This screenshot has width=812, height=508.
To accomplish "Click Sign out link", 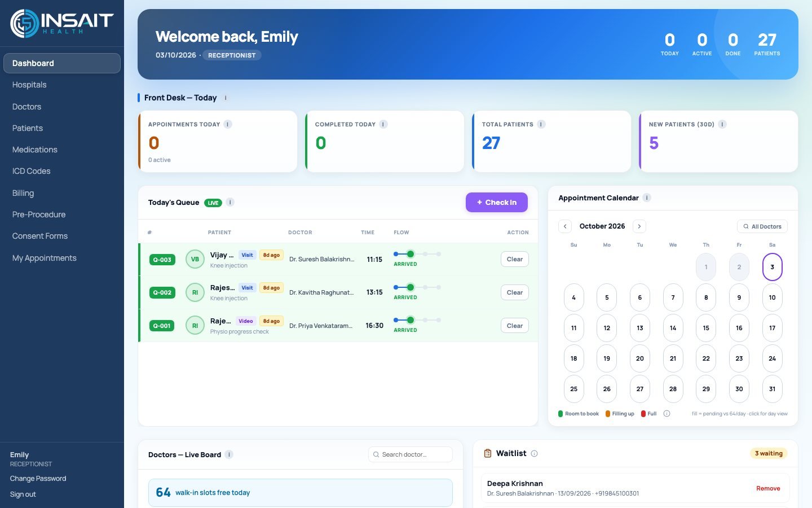I will pyautogui.click(x=23, y=494).
